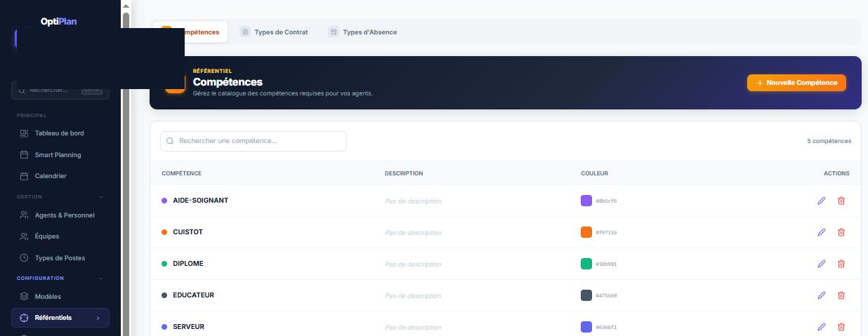Click the Référentiels target icon

click(24, 318)
